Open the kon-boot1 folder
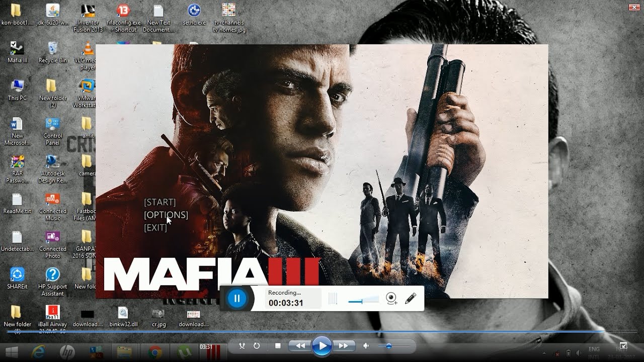This screenshot has height=362, width=644. (17, 15)
